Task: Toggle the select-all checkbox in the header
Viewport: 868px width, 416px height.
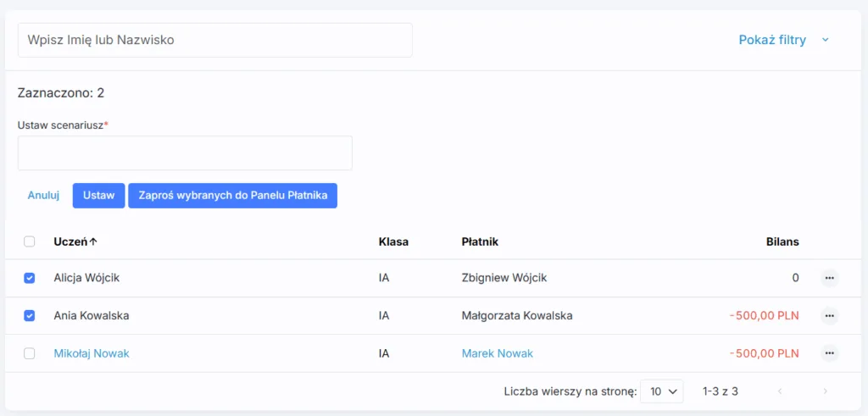Action: coord(30,241)
